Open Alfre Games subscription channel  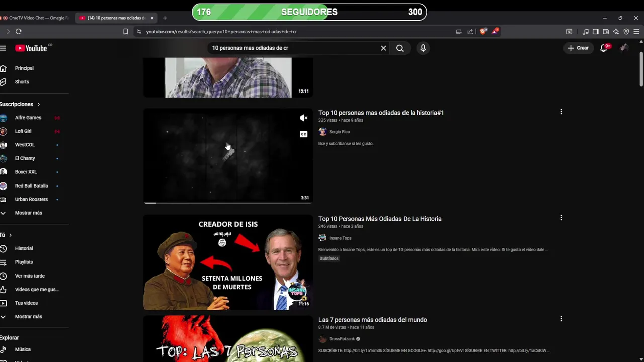tap(28, 118)
